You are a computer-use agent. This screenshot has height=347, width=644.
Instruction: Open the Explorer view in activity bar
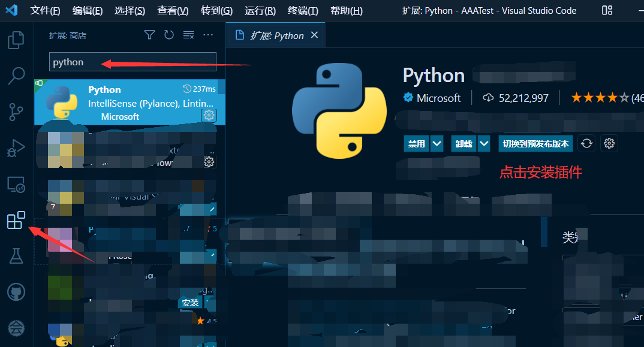(16, 40)
